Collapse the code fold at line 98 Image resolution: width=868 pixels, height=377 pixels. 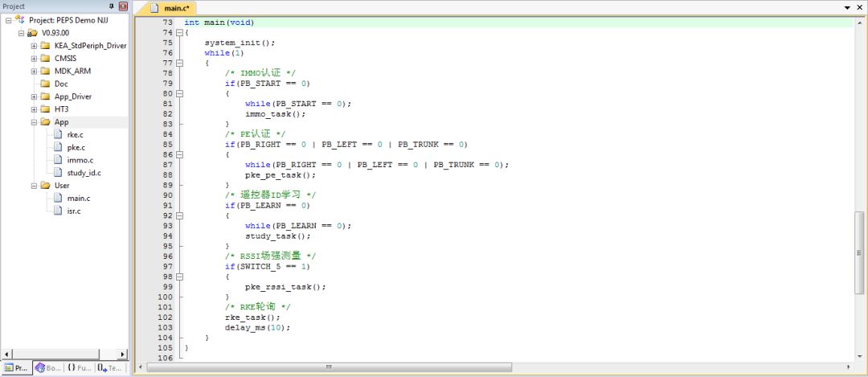pos(179,277)
